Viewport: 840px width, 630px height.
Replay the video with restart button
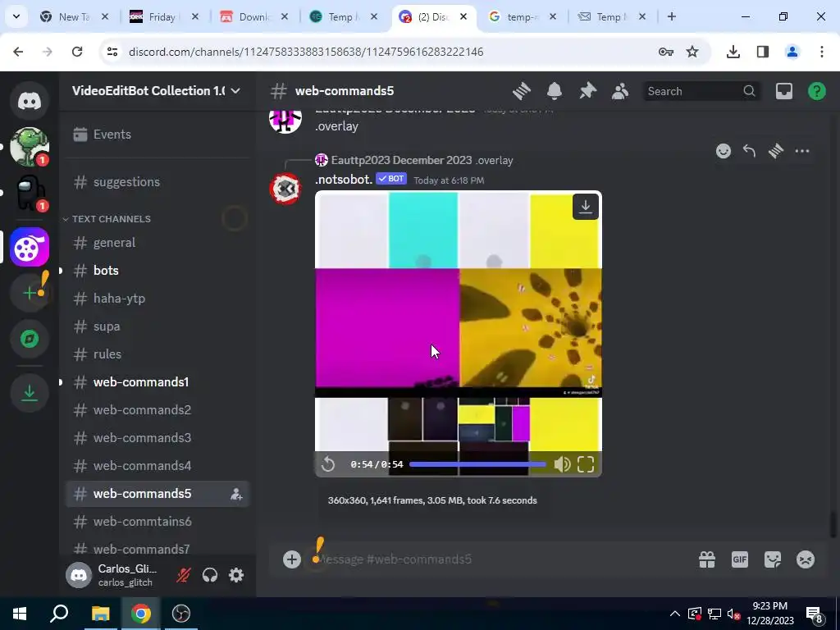tap(328, 464)
